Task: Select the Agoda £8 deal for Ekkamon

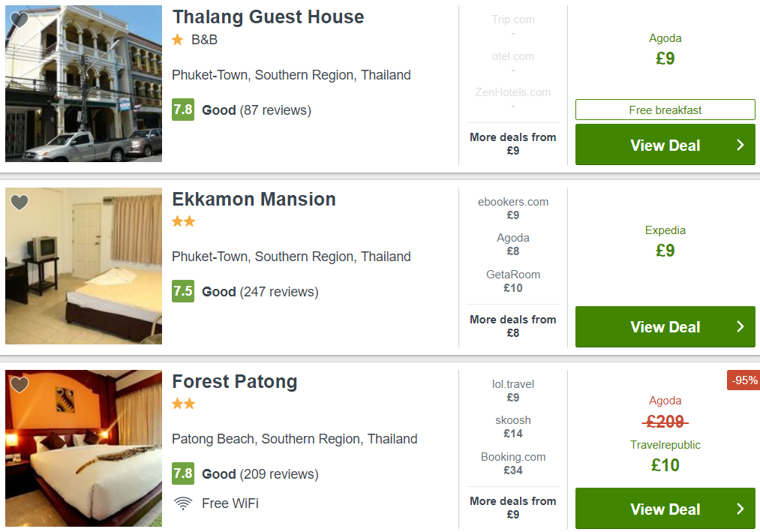Action: tap(513, 245)
